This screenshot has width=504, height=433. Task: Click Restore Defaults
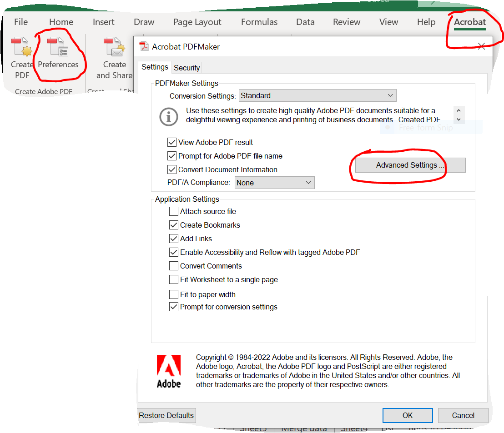point(166,415)
